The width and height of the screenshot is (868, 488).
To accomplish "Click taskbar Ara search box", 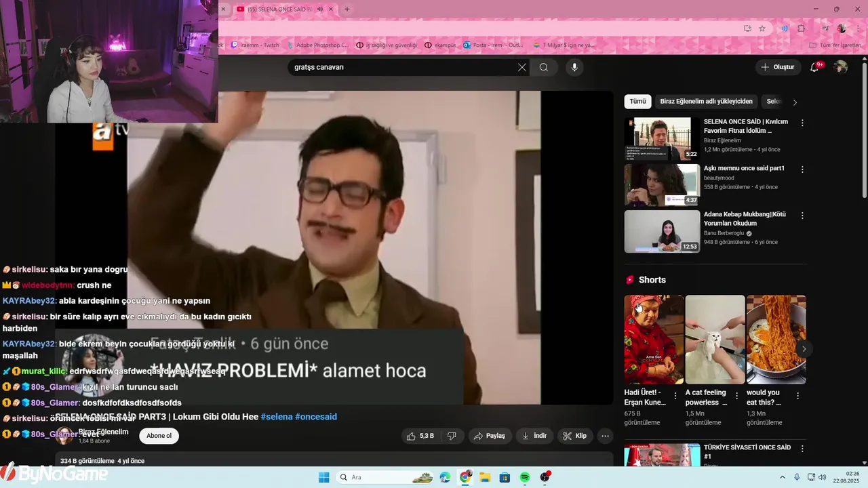I will coord(385,477).
